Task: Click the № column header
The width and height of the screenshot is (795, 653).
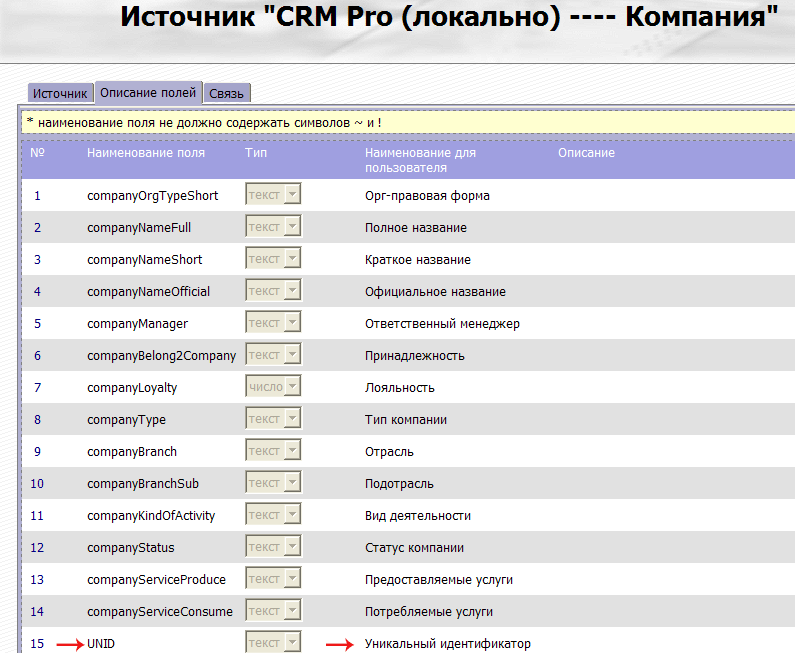Action: [x=38, y=152]
